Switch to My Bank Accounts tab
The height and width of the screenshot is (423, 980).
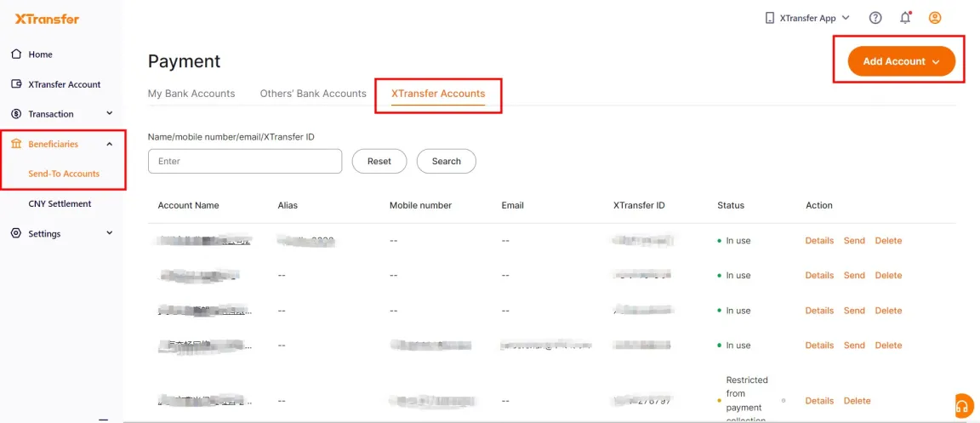[x=191, y=94]
